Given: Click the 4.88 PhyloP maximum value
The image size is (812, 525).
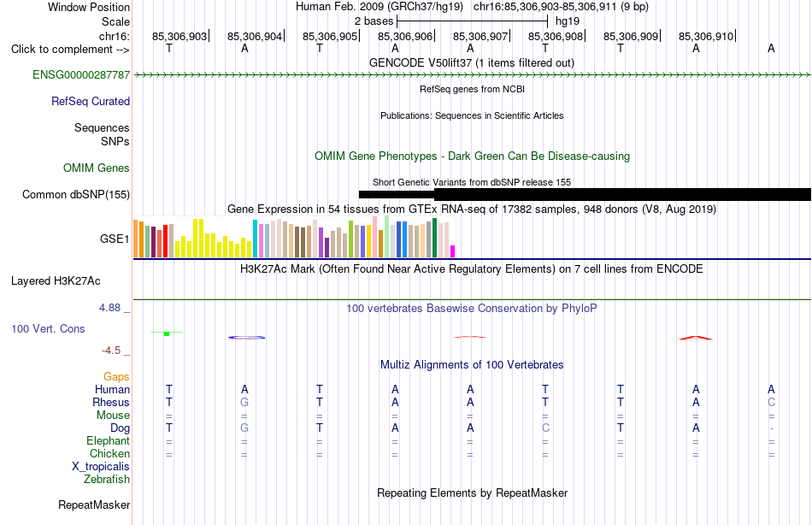Looking at the screenshot, I should (109, 308).
